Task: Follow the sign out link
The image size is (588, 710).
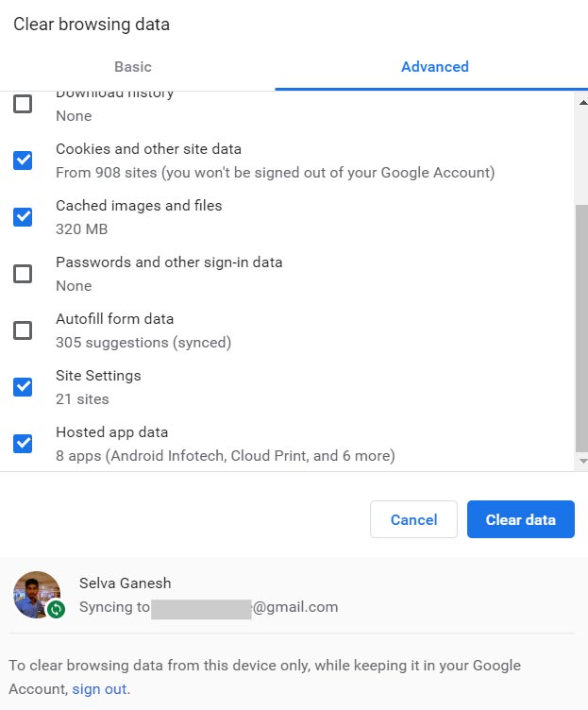Action: coord(99,689)
